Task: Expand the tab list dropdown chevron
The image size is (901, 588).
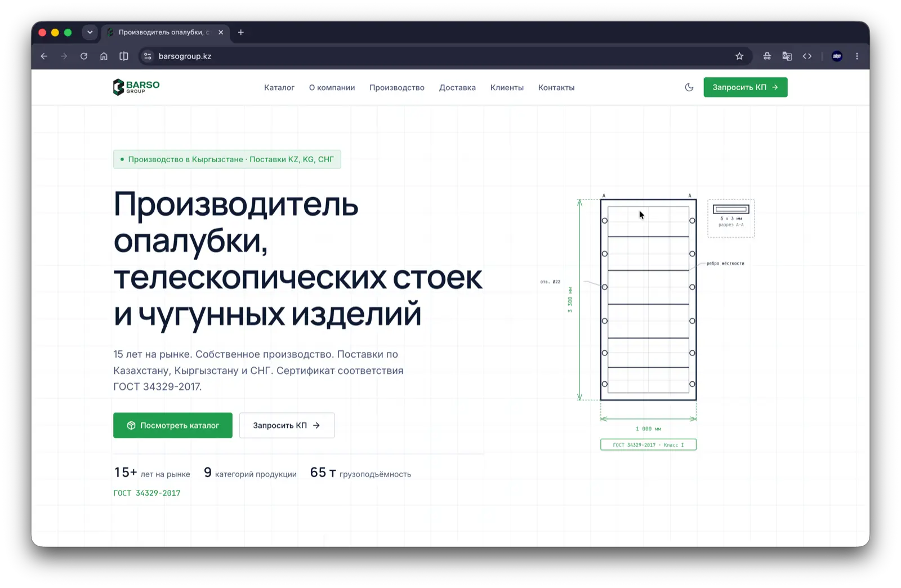Action: point(90,33)
